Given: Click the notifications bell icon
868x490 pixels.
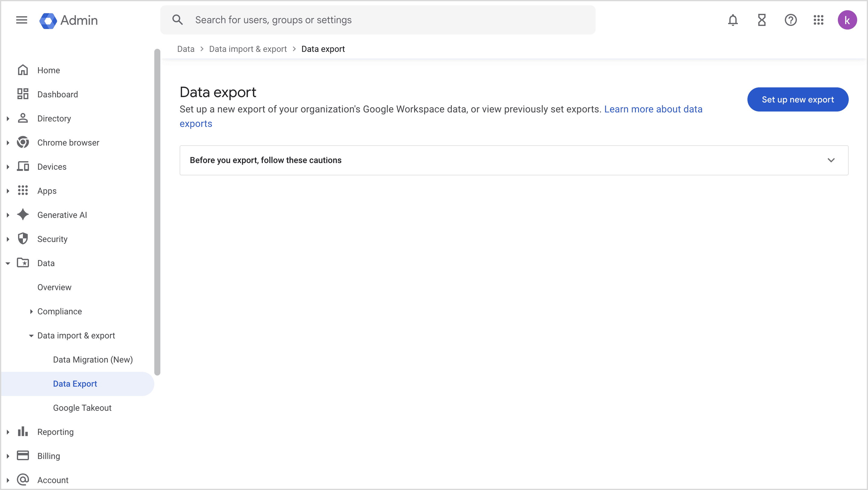Looking at the screenshot, I should pyautogui.click(x=733, y=20).
